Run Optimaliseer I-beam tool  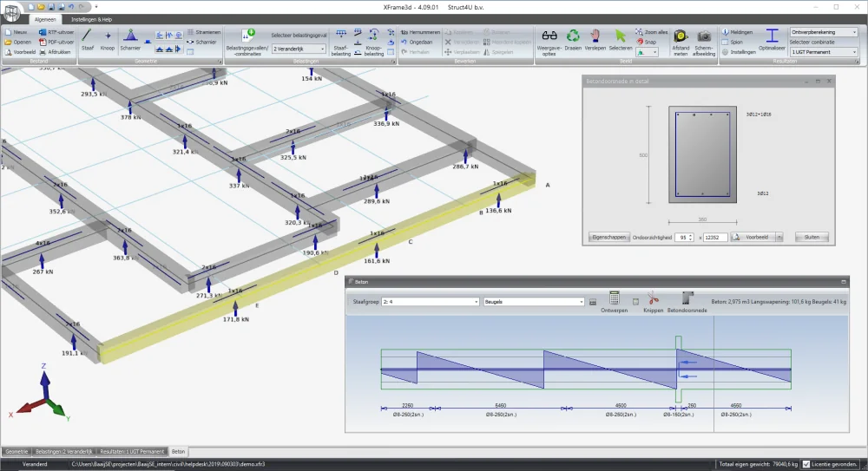tap(772, 40)
